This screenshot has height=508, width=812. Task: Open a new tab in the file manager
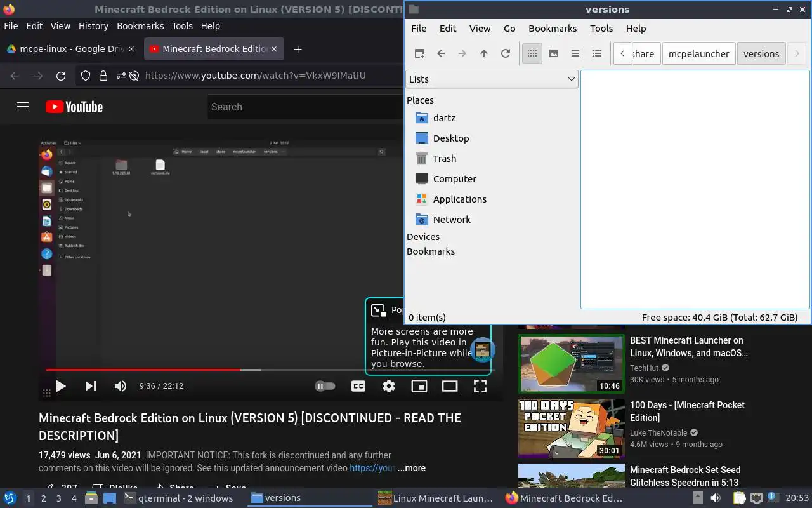coord(419,53)
